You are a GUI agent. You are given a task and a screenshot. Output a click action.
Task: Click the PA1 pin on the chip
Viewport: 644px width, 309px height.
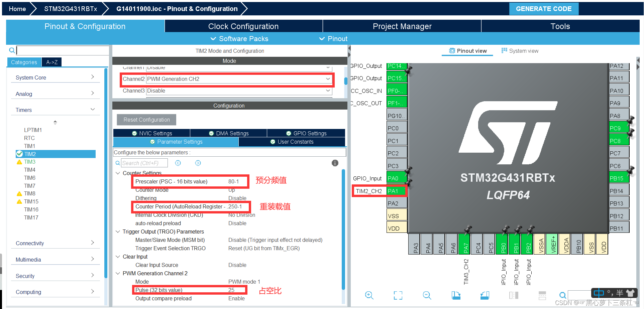[396, 191]
